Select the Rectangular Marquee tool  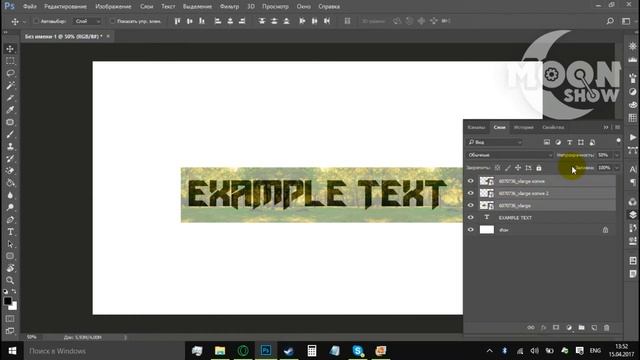[x=10, y=61]
